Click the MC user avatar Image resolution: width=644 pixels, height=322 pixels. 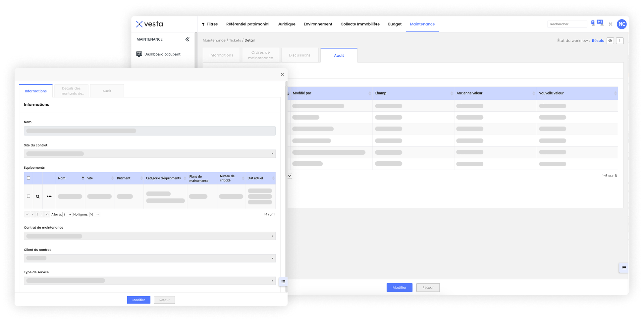(x=621, y=24)
